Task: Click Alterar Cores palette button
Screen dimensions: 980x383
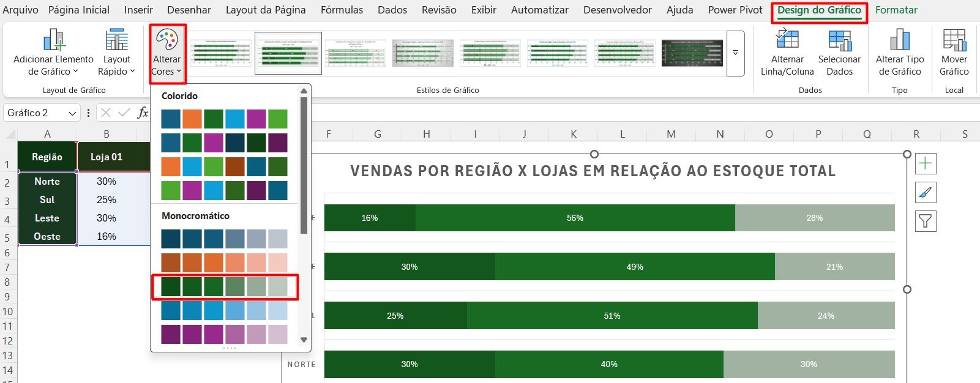Action: click(x=166, y=53)
